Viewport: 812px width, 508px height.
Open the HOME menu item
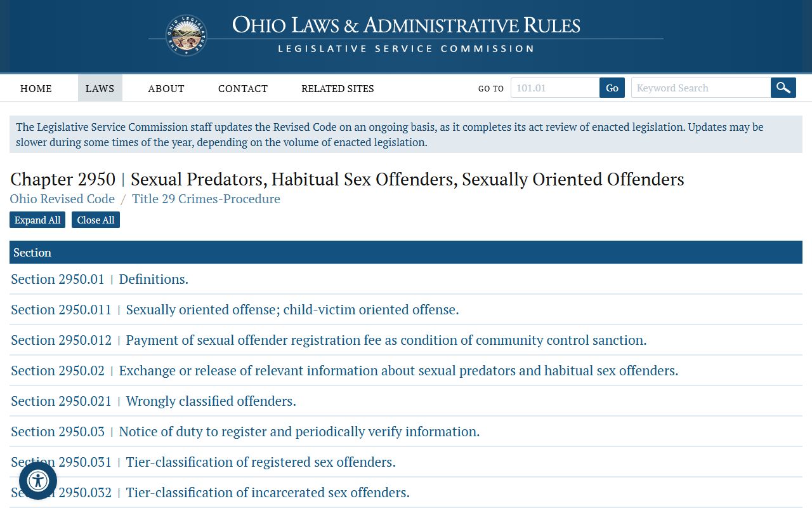click(36, 88)
